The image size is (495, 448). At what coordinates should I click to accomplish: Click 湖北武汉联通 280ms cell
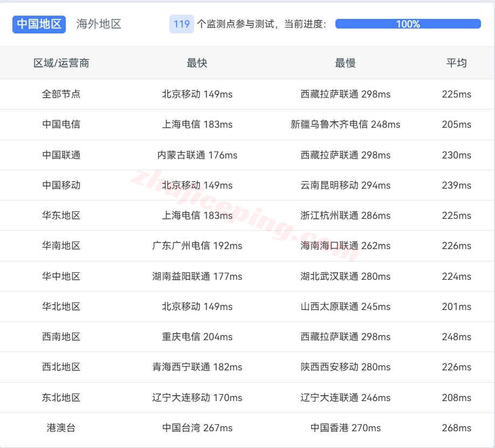pos(345,276)
